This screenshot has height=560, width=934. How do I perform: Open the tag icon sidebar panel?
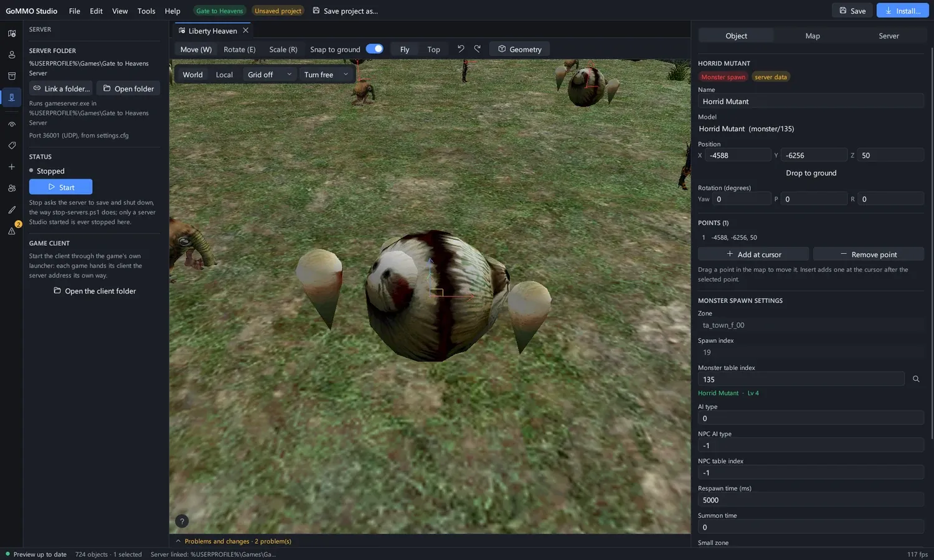point(11,146)
